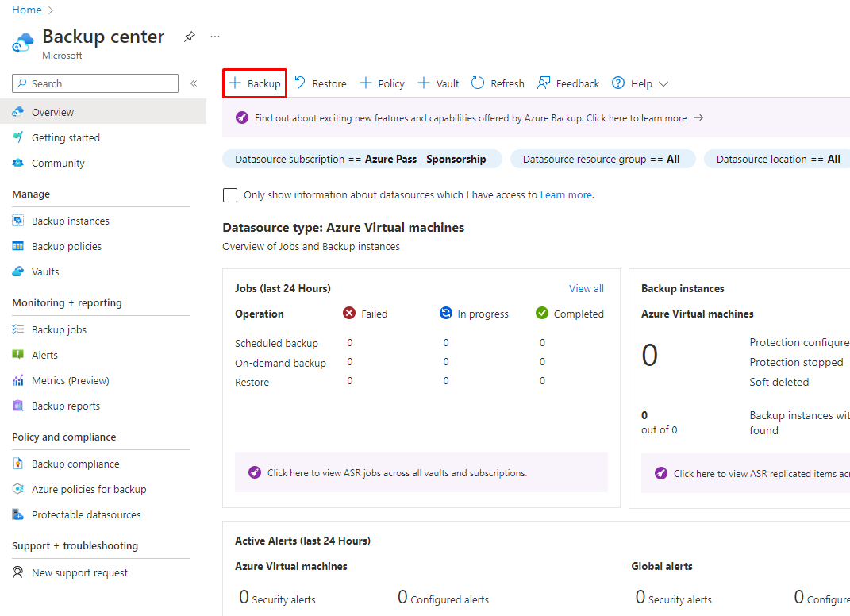The width and height of the screenshot is (850, 616).
Task: Open Community section
Action: click(58, 164)
